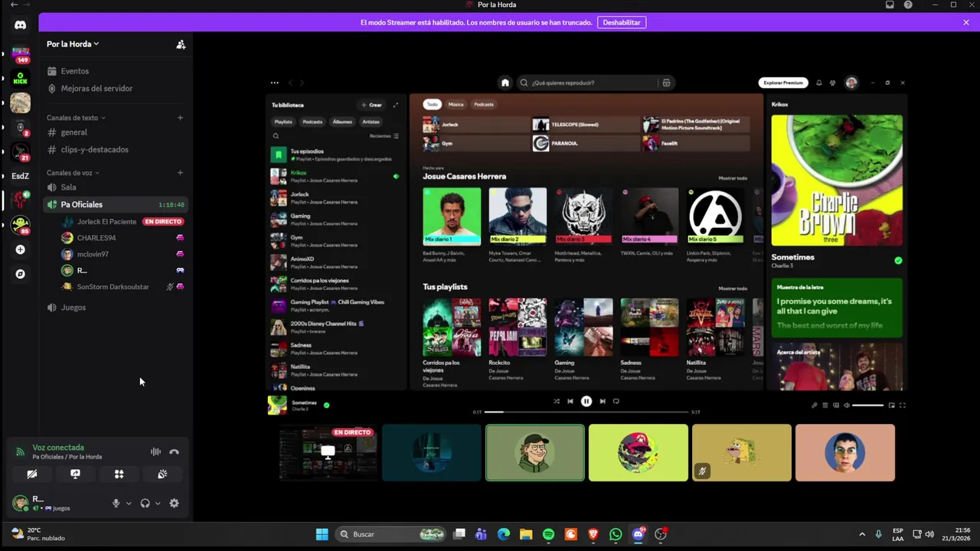Open Discord user settings gear
980x551 pixels.
174,503
